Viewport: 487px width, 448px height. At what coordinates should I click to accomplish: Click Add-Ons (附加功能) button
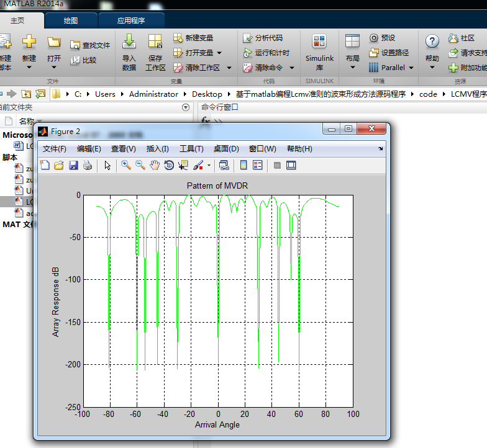tap(467, 68)
